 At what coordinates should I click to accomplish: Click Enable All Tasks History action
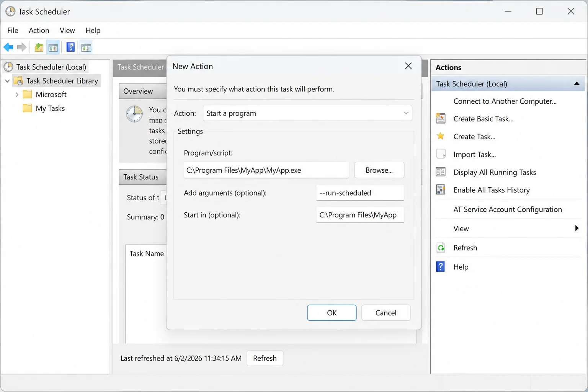(492, 190)
